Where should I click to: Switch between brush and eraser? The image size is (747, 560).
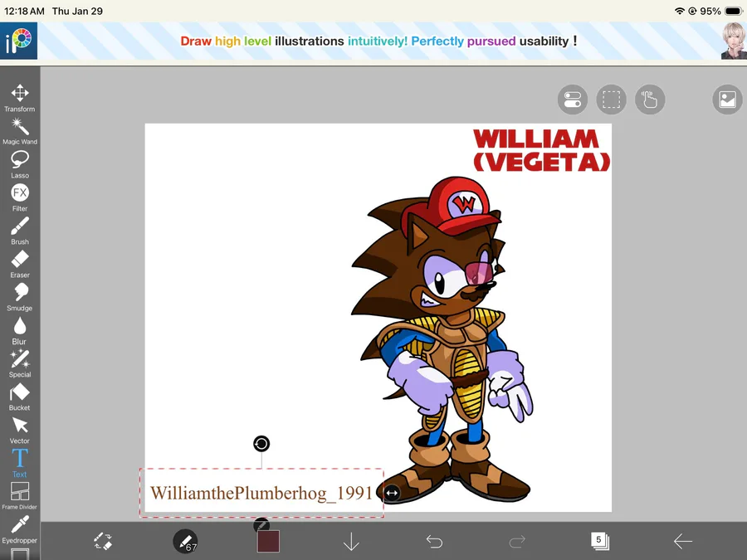pos(102,542)
